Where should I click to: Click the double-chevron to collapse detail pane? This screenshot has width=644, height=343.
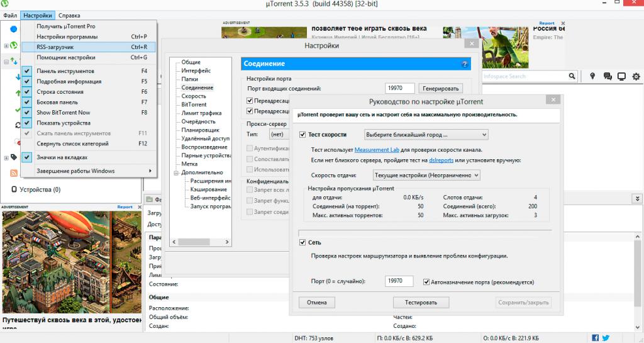(x=637, y=199)
